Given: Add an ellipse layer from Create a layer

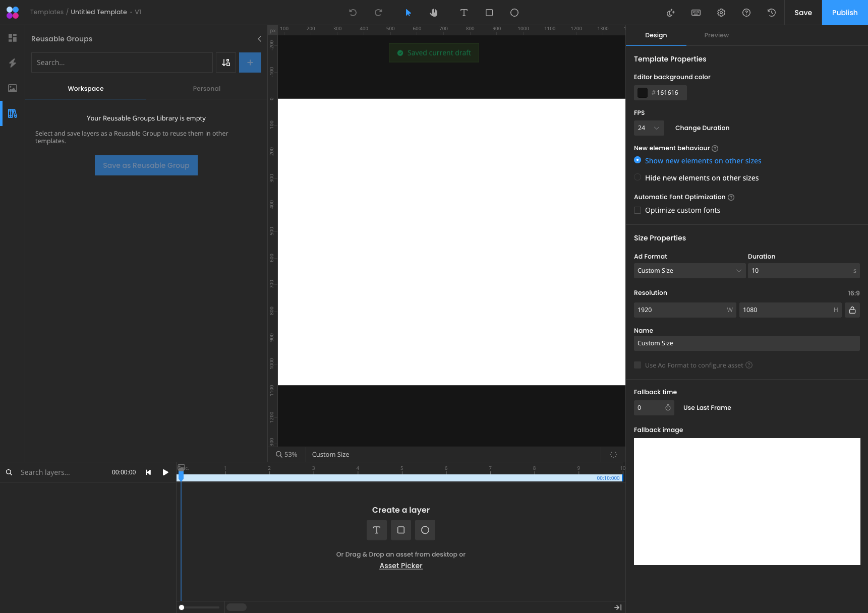Looking at the screenshot, I should 425,530.
